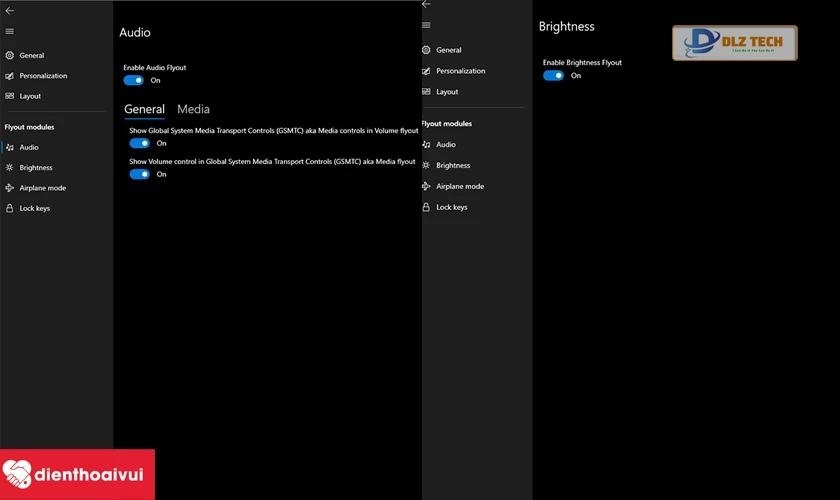840x500 pixels.
Task: Click the back arrow in the Audio window
Action: 9,10
